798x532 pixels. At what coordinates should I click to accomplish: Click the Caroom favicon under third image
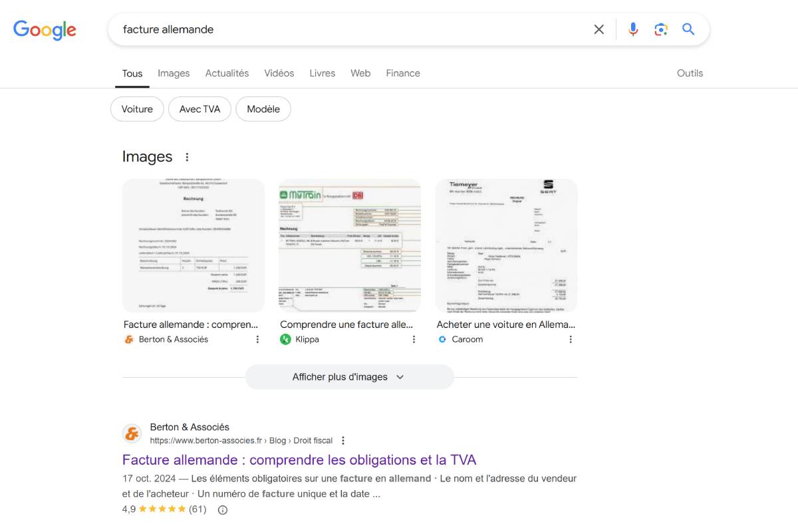[x=442, y=339]
